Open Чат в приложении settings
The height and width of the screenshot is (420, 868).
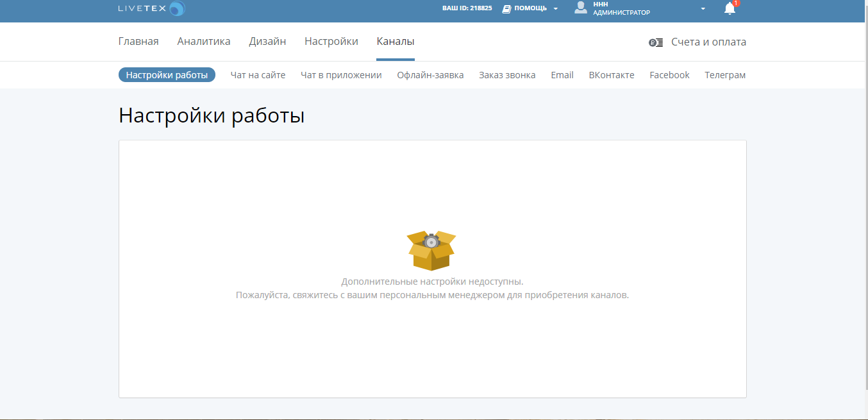tap(340, 74)
